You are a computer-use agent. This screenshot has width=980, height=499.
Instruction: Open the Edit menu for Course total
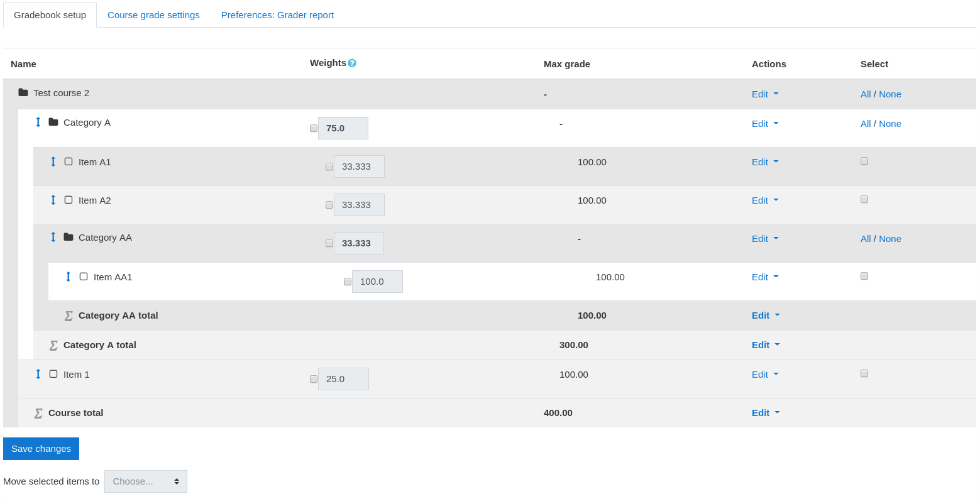click(x=766, y=412)
